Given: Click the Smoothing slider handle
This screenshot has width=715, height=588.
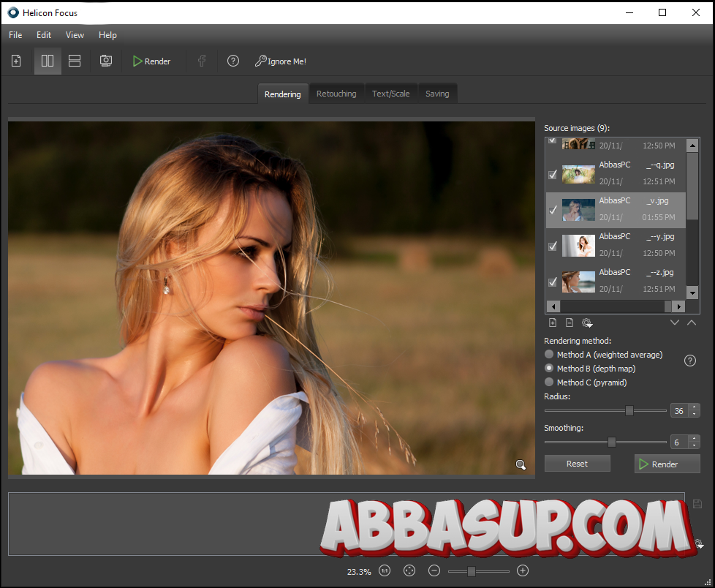Looking at the screenshot, I should (x=612, y=442).
